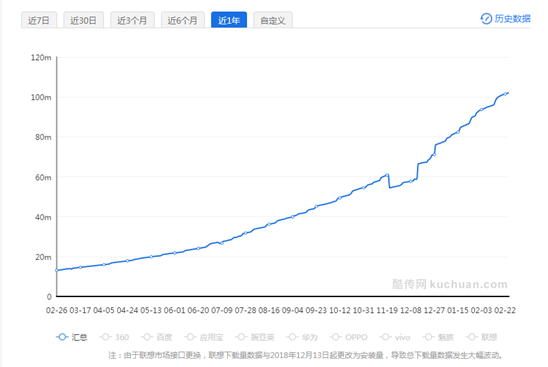This screenshot has height=367, width=548.
Task: Click the 100m y-axis label
Action: click(x=41, y=97)
